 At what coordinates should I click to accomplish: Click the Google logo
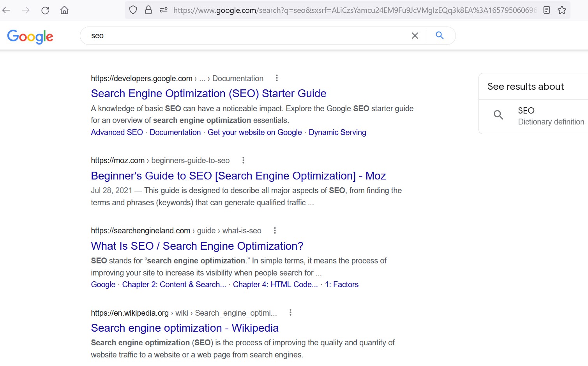[x=30, y=37]
